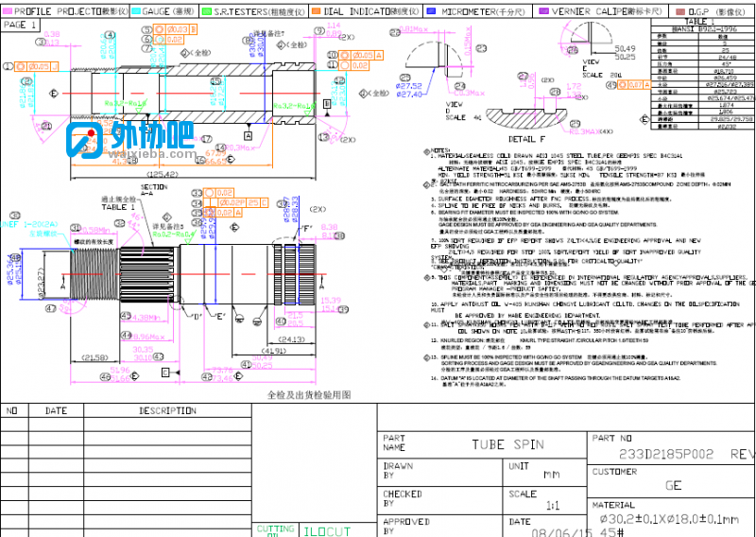
Task: Click balloon number 23 in View D
Action: coord(481,48)
